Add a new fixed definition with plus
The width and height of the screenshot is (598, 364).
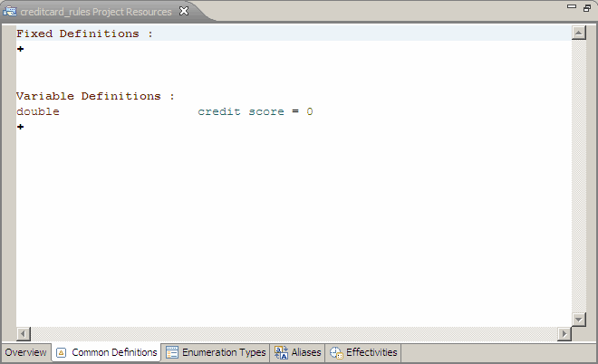[20, 49]
